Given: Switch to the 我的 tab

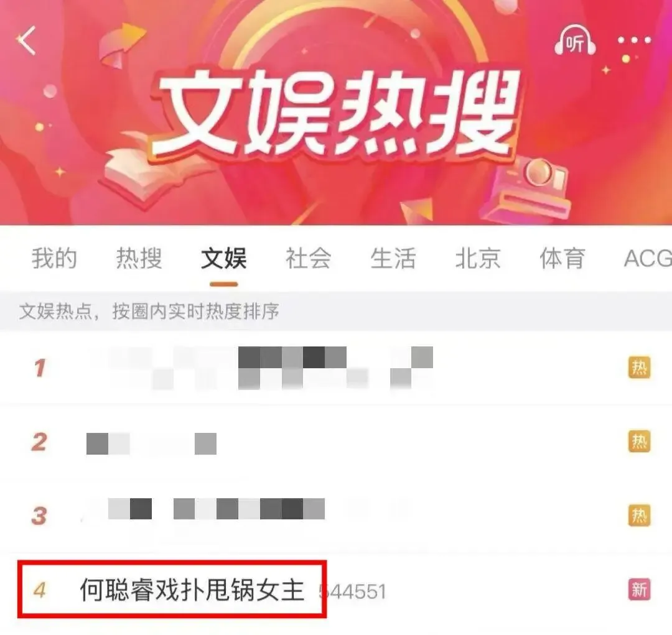Looking at the screenshot, I should [54, 258].
